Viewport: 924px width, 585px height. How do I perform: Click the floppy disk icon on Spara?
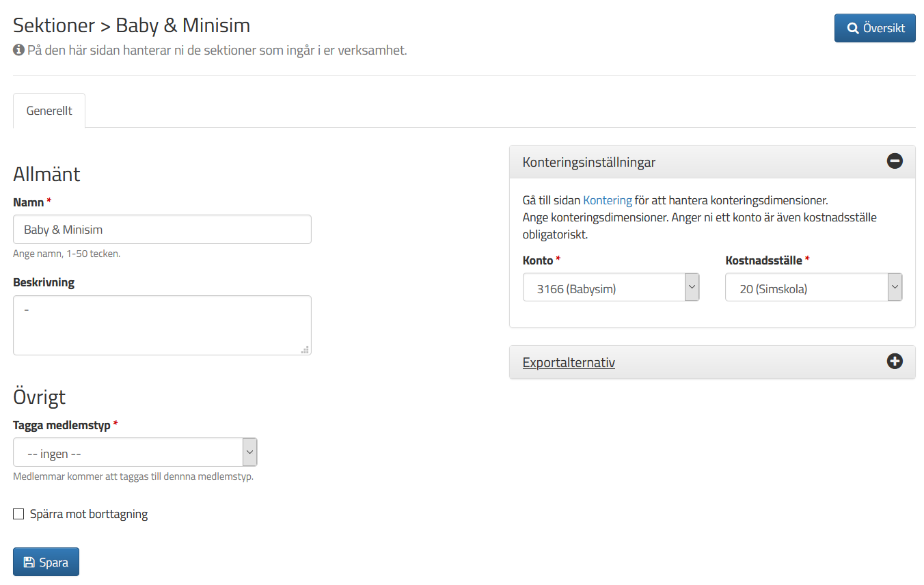29,562
